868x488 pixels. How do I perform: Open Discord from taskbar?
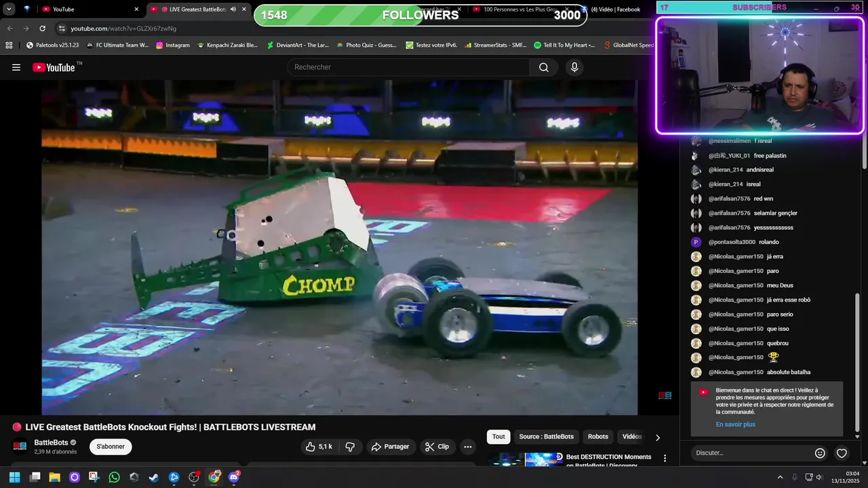point(234,477)
